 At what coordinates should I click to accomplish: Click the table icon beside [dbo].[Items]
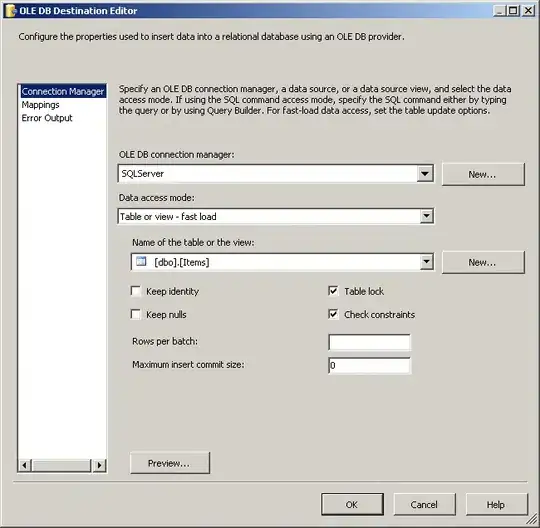[x=141, y=261]
